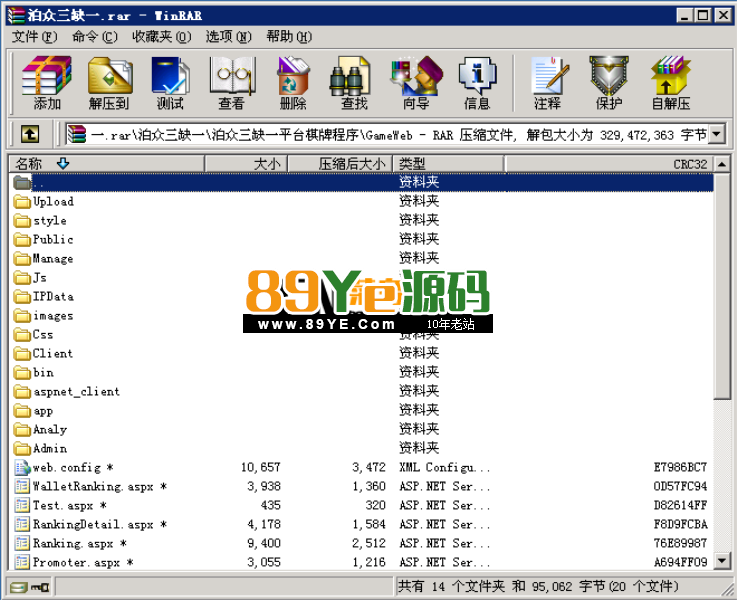
Task: Select the style folder icon
Action: tap(22, 220)
